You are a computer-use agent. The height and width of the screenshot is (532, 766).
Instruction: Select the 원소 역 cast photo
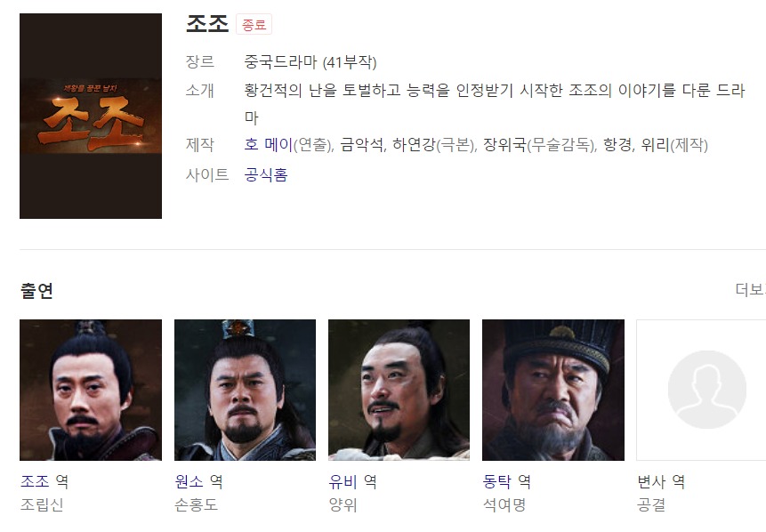coord(245,390)
